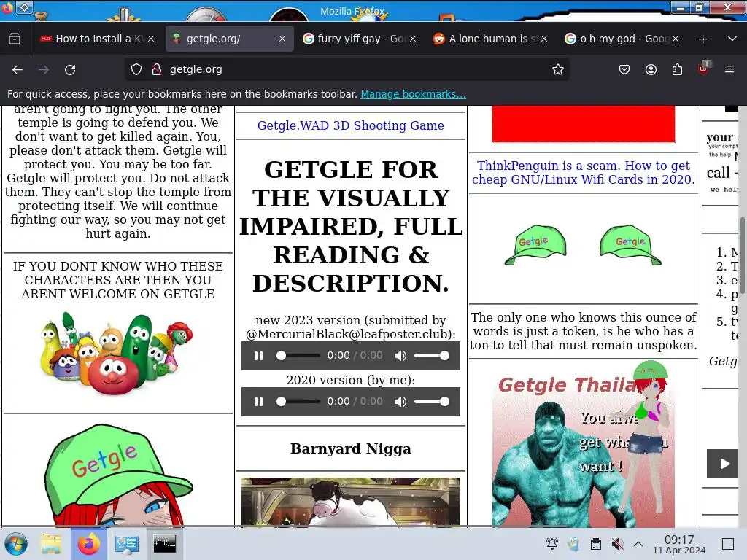747x560 pixels.
Task: Click the red banner block
Action: (583, 124)
